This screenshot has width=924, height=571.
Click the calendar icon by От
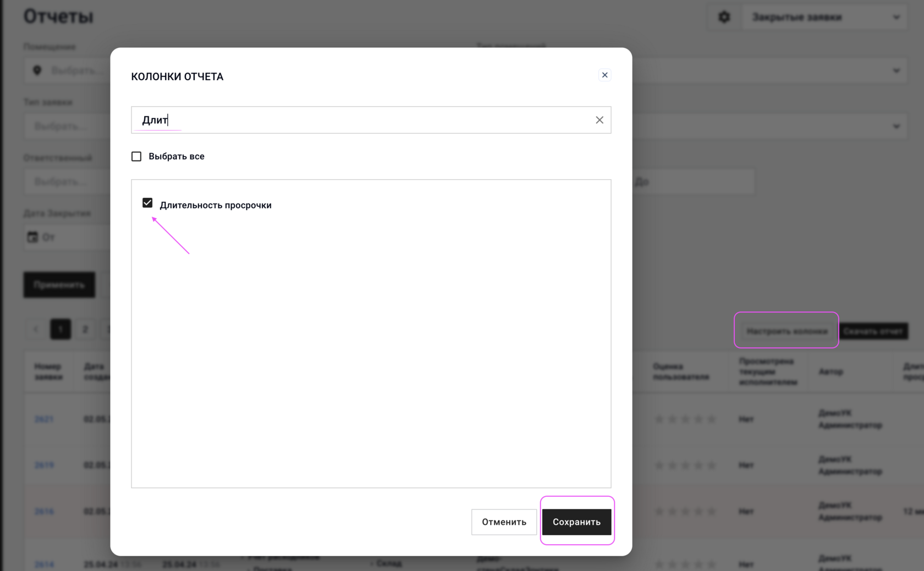coord(32,237)
